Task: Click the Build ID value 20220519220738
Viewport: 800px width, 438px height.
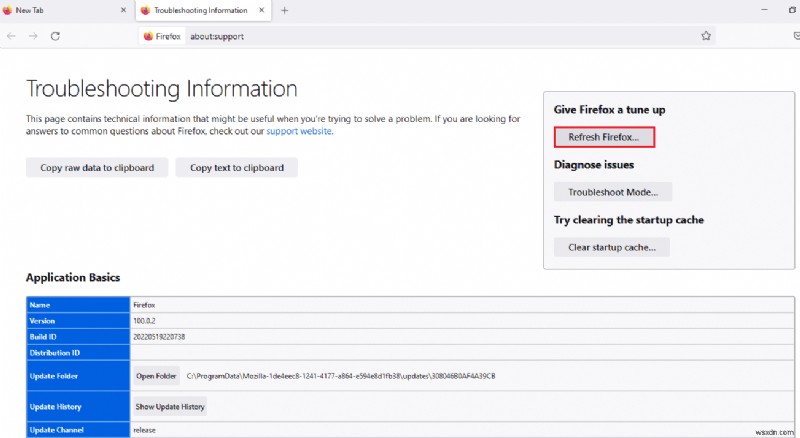Action: point(159,337)
